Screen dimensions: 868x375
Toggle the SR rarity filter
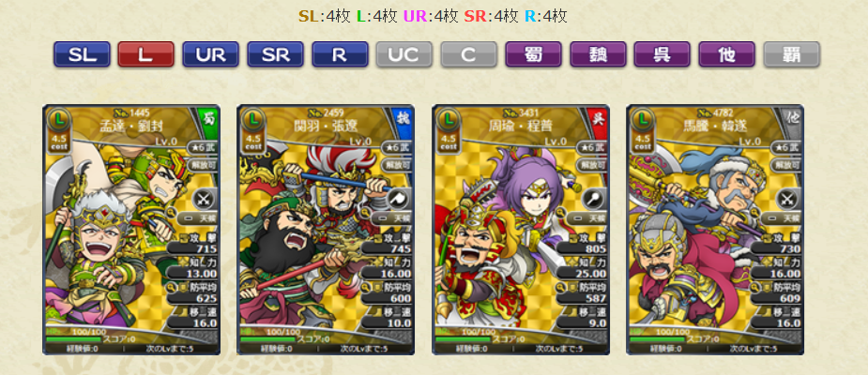276,54
